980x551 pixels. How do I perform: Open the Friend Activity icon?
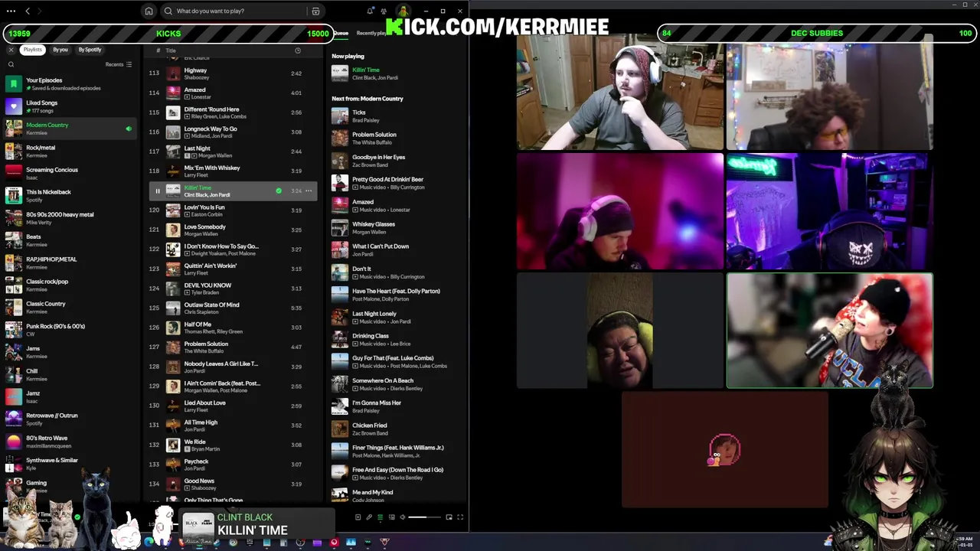[384, 11]
